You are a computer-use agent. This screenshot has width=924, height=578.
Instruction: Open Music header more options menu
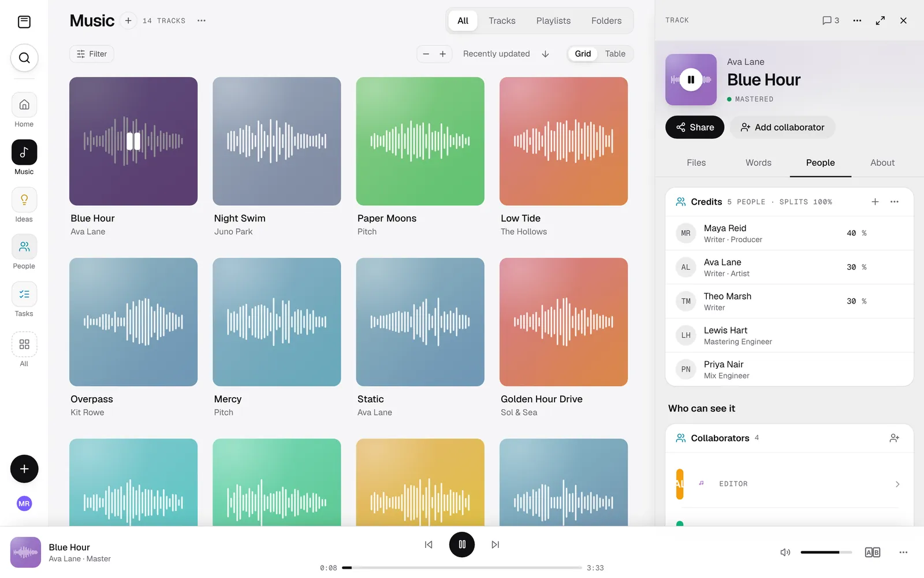click(x=202, y=21)
